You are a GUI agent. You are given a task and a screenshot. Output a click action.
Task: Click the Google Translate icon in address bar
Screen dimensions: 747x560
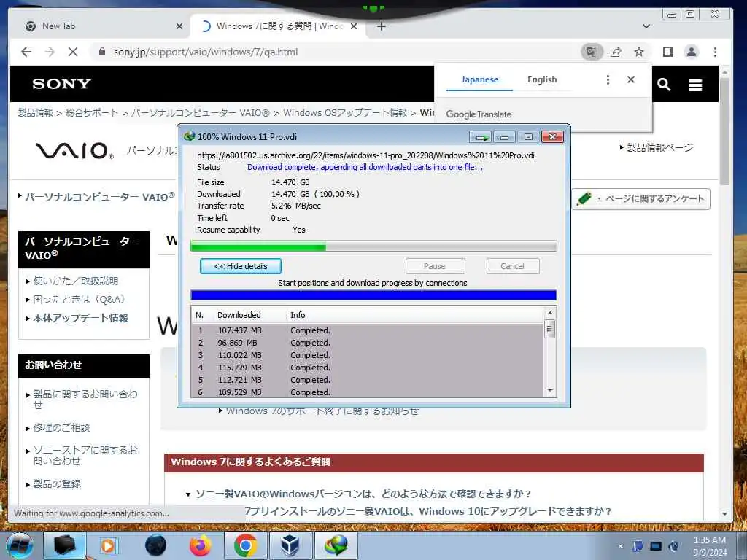592,52
